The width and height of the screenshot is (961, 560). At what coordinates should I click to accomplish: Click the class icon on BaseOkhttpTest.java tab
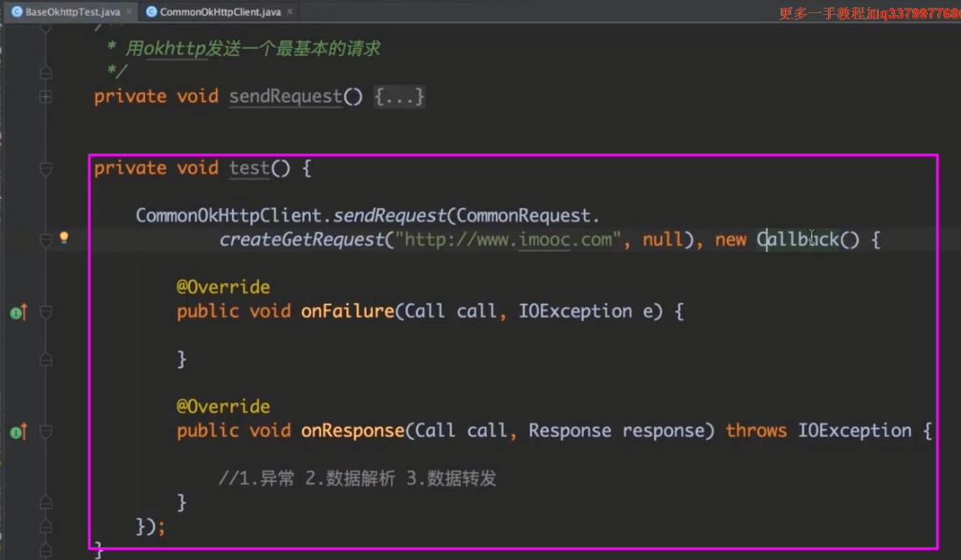coord(18,11)
